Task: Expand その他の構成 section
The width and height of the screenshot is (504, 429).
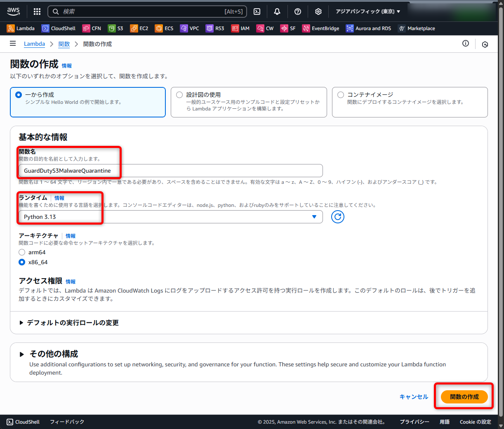Action: (49, 354)
